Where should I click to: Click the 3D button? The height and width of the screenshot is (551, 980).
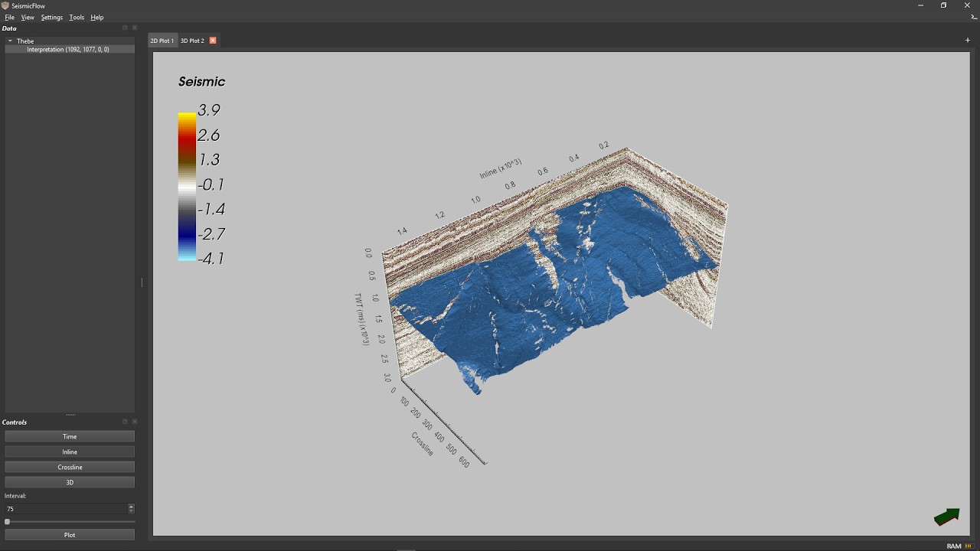pos(70,482)
